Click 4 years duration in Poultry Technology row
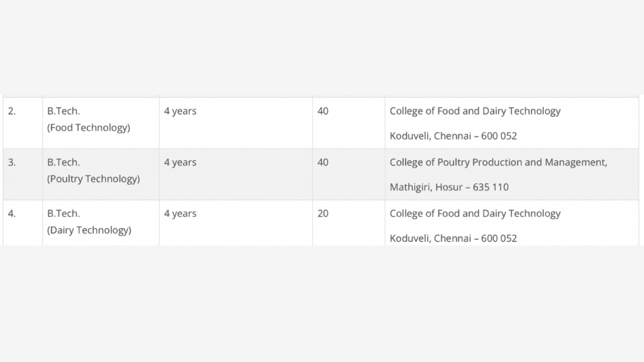 click(180, 163)
